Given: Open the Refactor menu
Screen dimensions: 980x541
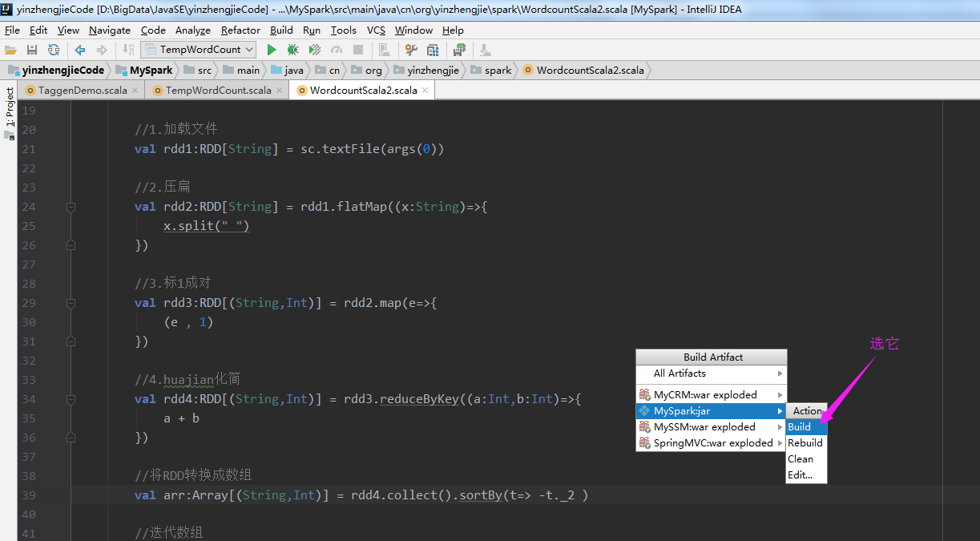Looking at the screenshot, I should tap(240, 30).
